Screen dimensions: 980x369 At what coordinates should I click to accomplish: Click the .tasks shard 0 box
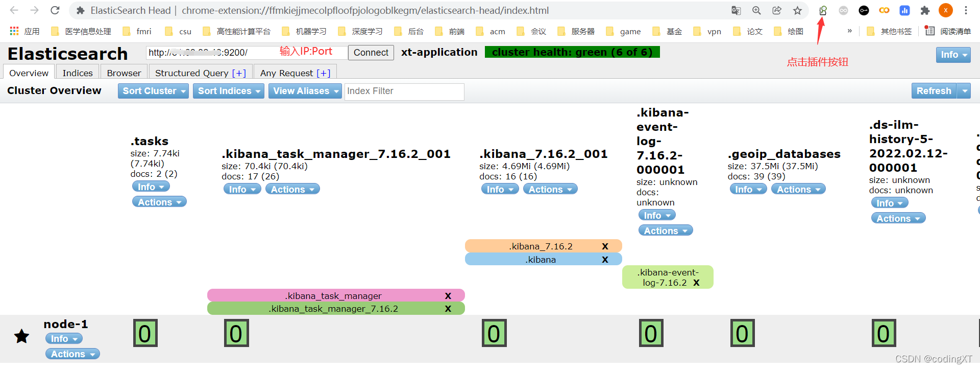click(x=145, y=333)
